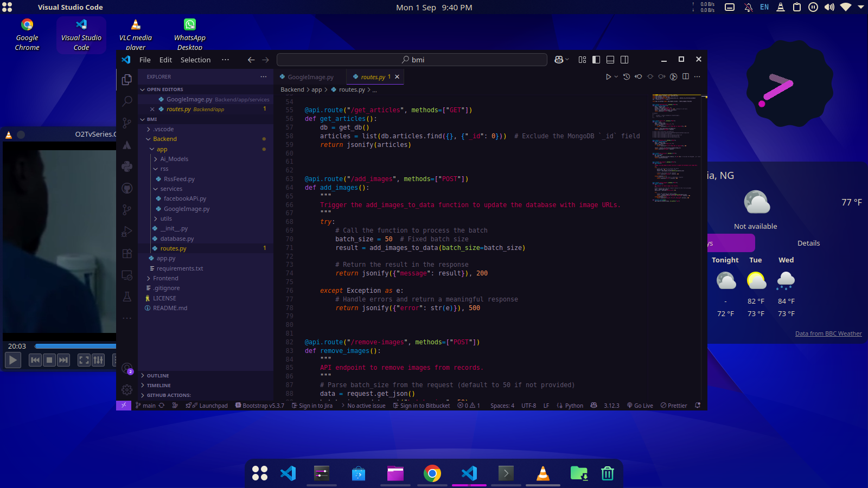Open the Data from BBC Weather link

(x=828, y=333)
